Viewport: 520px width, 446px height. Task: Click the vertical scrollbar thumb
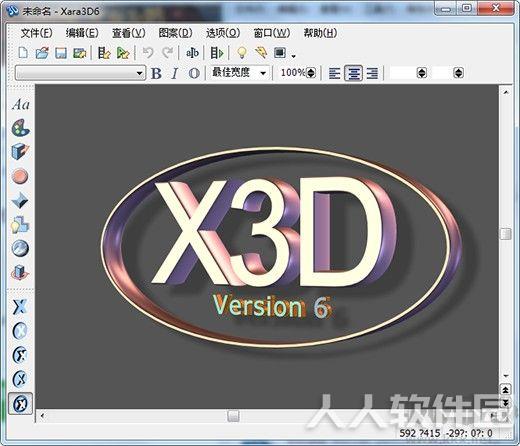pyautogui.click(x=506, y=234)
